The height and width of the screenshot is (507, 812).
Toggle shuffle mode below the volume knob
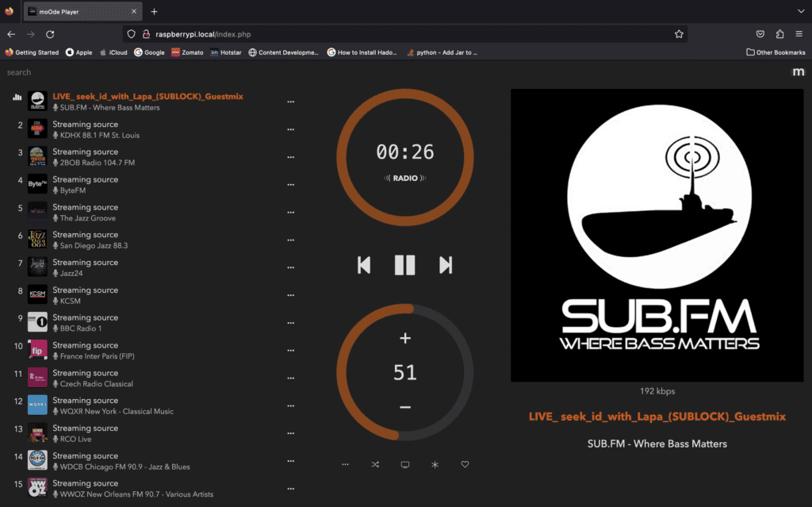tap(375, 464)
